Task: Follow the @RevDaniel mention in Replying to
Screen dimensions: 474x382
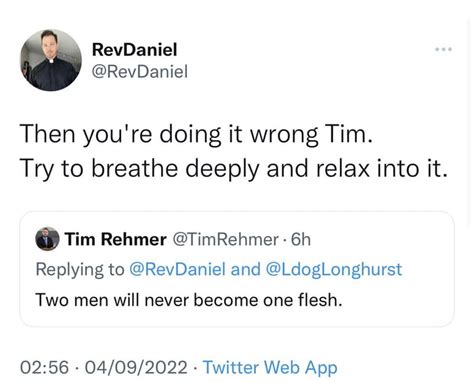Action: point(177,269)
